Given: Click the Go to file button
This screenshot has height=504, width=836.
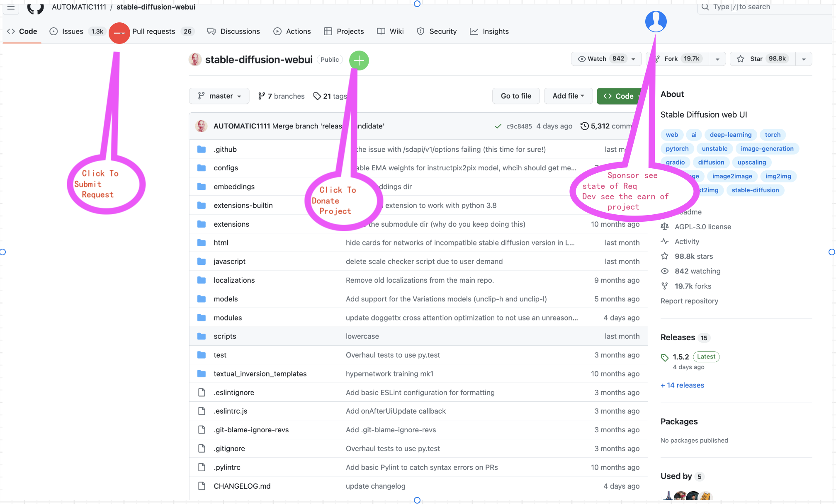Looking at the screenshot, I should [516, 96].
